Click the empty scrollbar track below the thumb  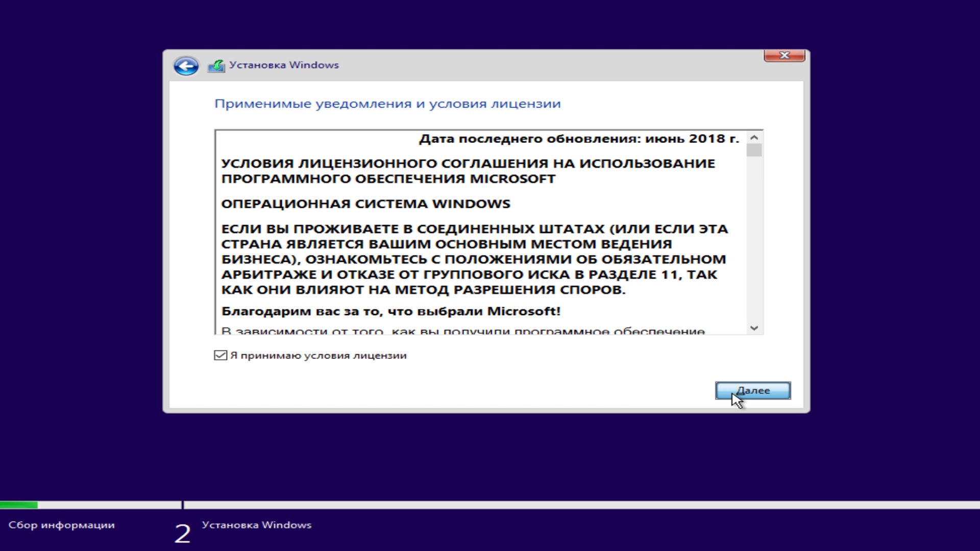tap(754, 240)
